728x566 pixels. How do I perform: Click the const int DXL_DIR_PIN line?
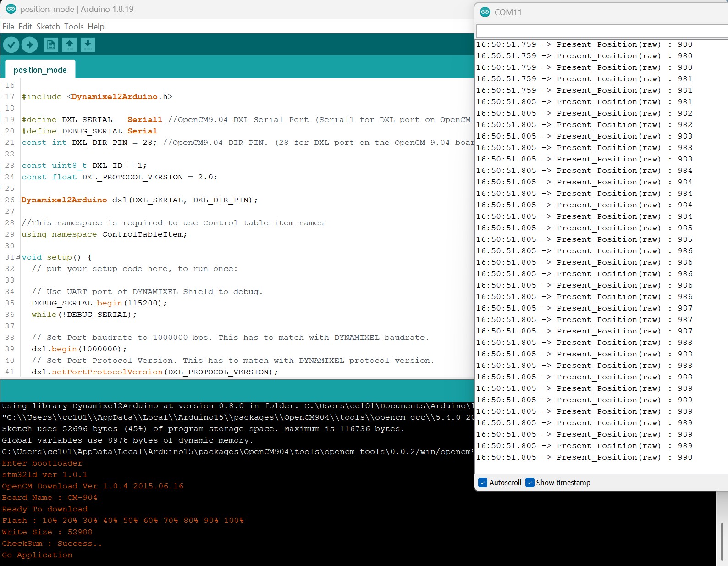pyautogui.click(x=248, y=142)
